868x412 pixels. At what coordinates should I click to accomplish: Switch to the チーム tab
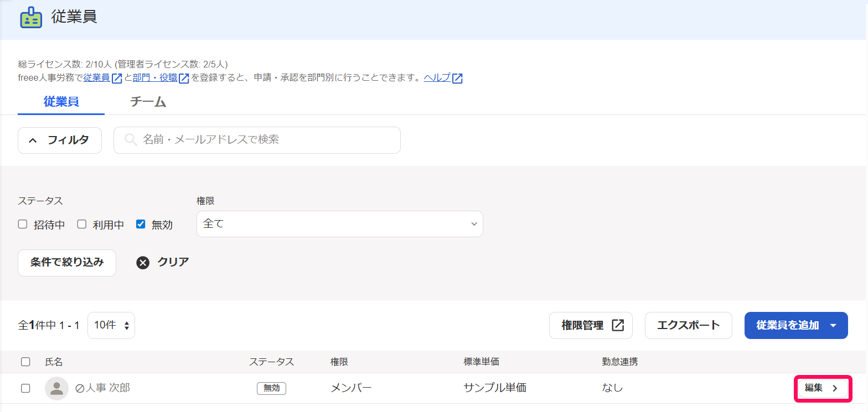click(148, 102)
